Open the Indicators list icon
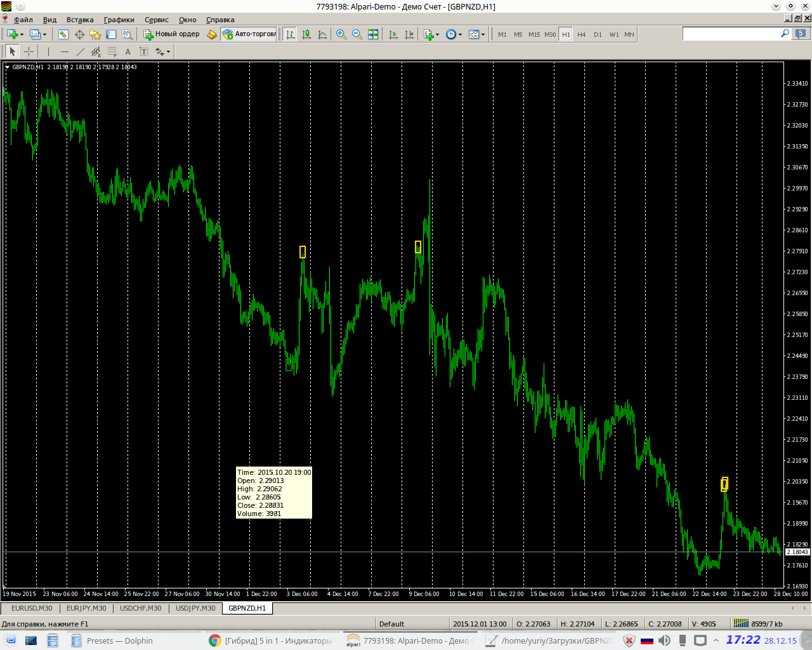The height and width of the screenshot is (650, 812). point(429,34)
